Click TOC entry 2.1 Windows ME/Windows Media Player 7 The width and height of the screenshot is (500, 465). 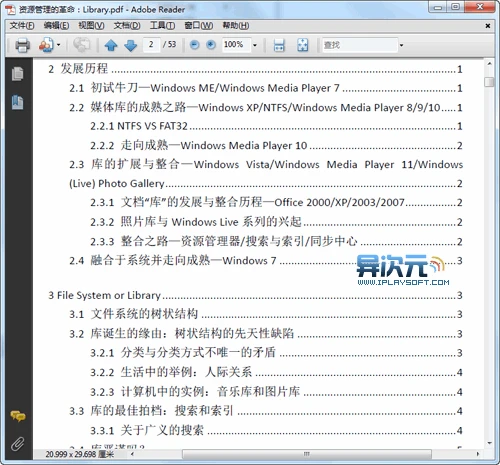[x=266, y=88]
